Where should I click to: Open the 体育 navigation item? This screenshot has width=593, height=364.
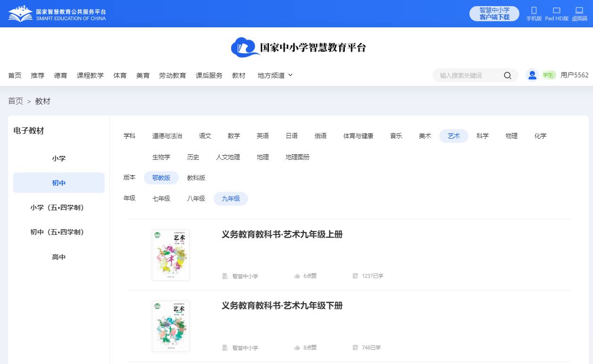(120, 75)
